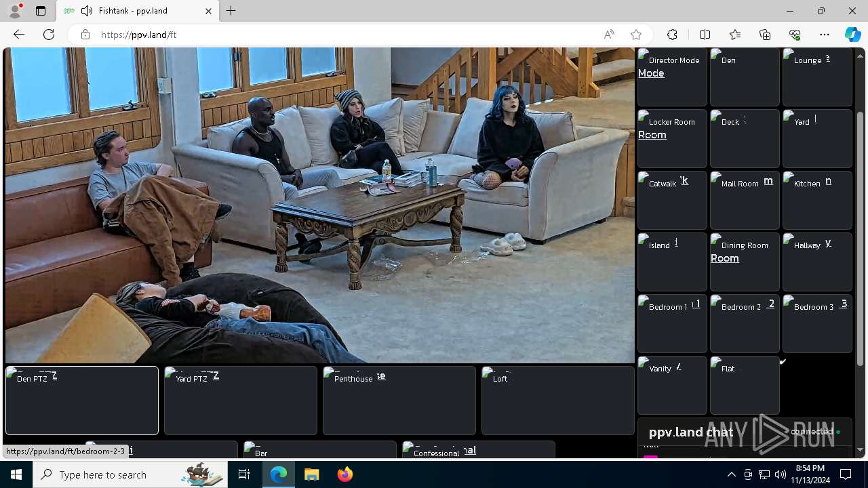Go back to the previous page

19,35
